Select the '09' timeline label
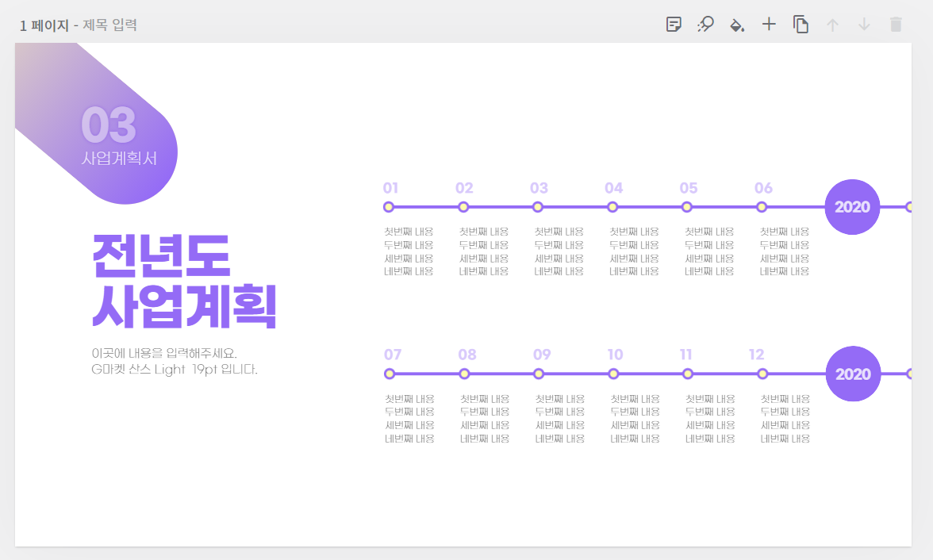The width and height of the screenshot is (933, 560). click(542, 355)
